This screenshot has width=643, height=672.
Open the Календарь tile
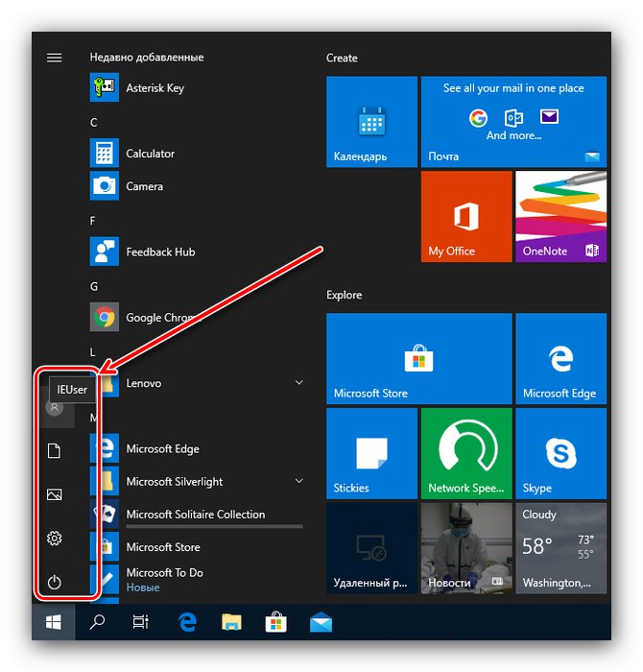click(x=371, y=122)
